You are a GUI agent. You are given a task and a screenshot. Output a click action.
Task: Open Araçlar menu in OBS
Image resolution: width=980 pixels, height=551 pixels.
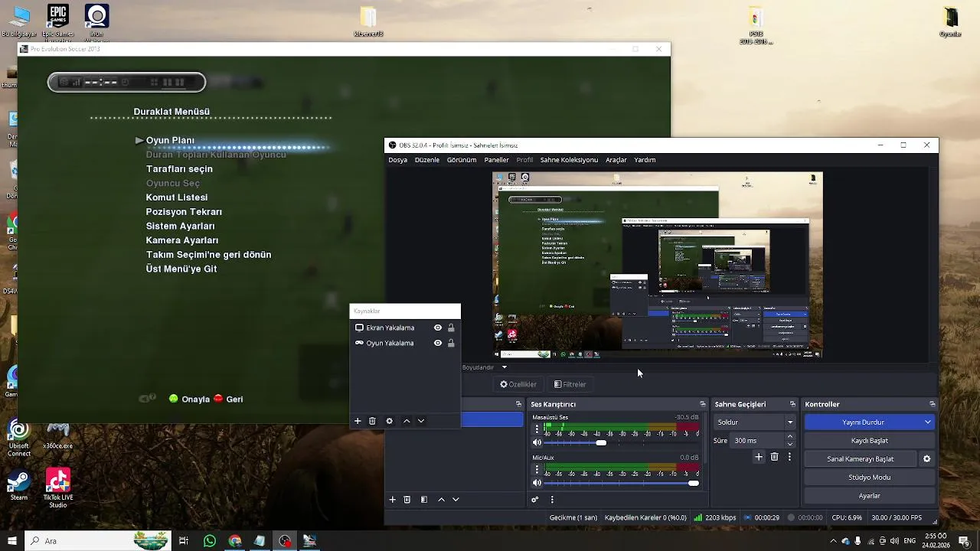coord(616,160)
